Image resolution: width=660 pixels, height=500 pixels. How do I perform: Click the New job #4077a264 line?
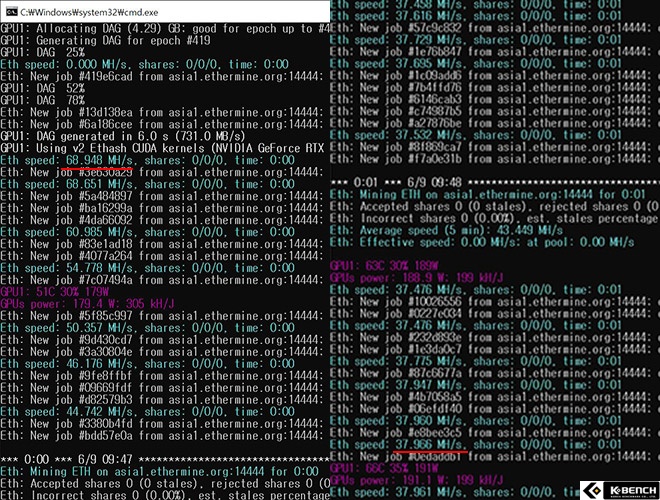coord(162,256)
